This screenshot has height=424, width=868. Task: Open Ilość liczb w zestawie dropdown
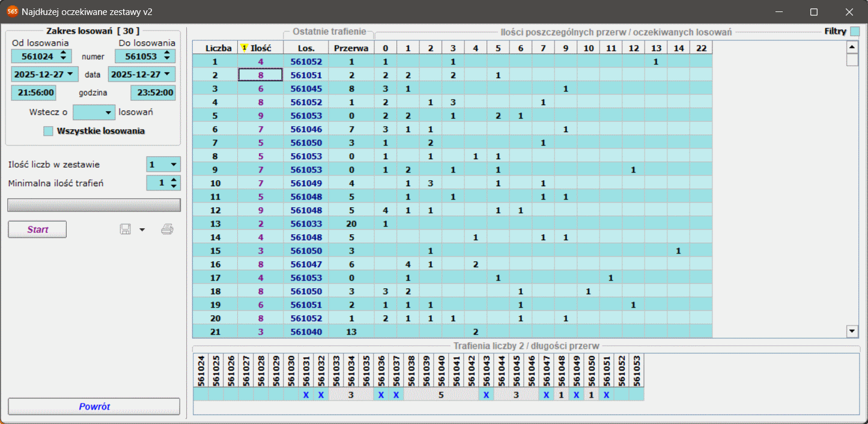tap(174, 165)
